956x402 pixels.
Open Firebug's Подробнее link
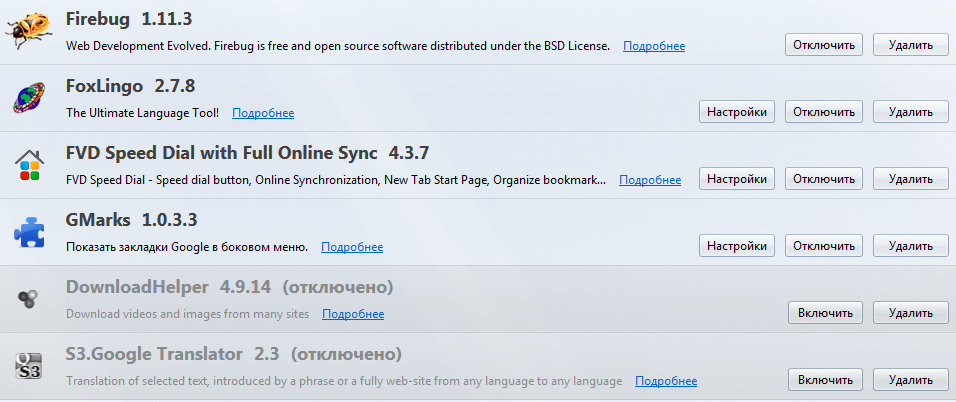[x=654, y=46]
